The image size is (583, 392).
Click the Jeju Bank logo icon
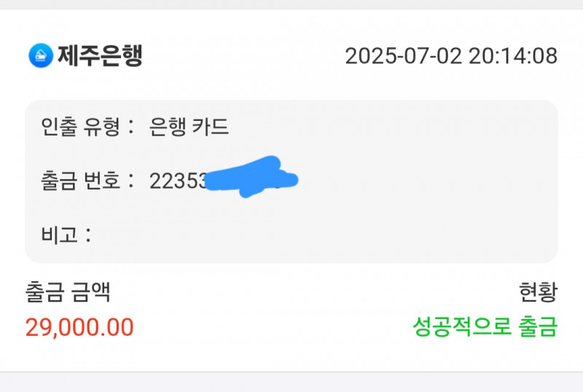click(41, 55)
